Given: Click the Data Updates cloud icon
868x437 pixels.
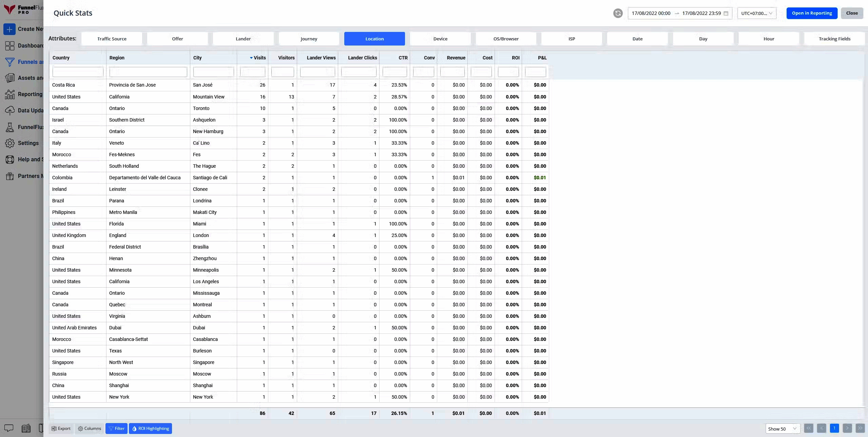Looking at the screenshot, I should (x=10, y=111).
